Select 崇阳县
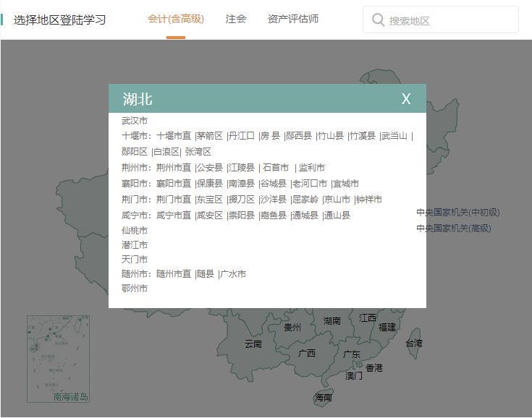 [242, 216]
